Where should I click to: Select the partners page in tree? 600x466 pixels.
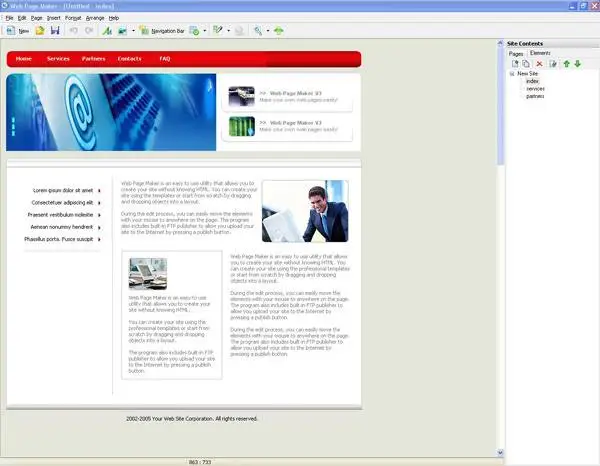(x=535, y=96)
